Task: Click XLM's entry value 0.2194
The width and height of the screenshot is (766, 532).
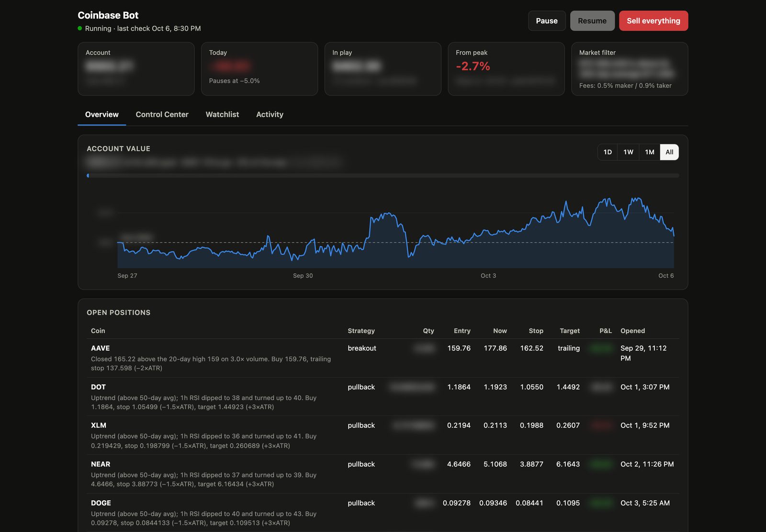Action: pos(459,425)
